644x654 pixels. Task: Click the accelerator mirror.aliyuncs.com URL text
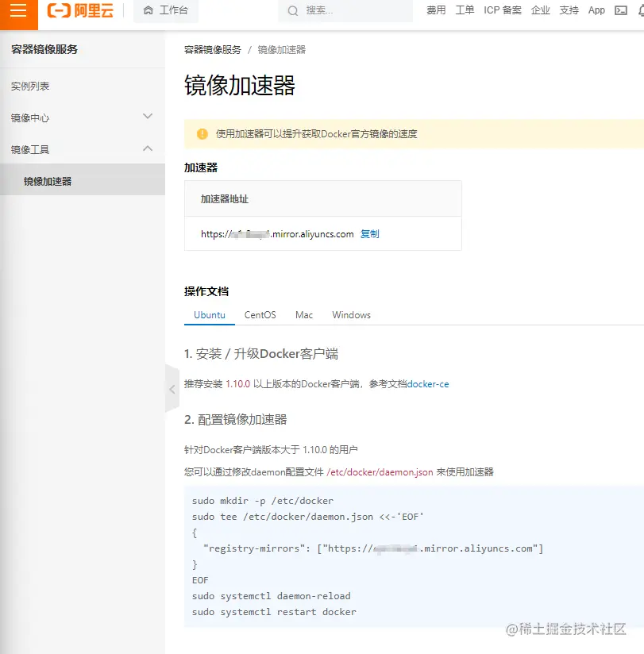pyautogui.click(x=277, y=234)
